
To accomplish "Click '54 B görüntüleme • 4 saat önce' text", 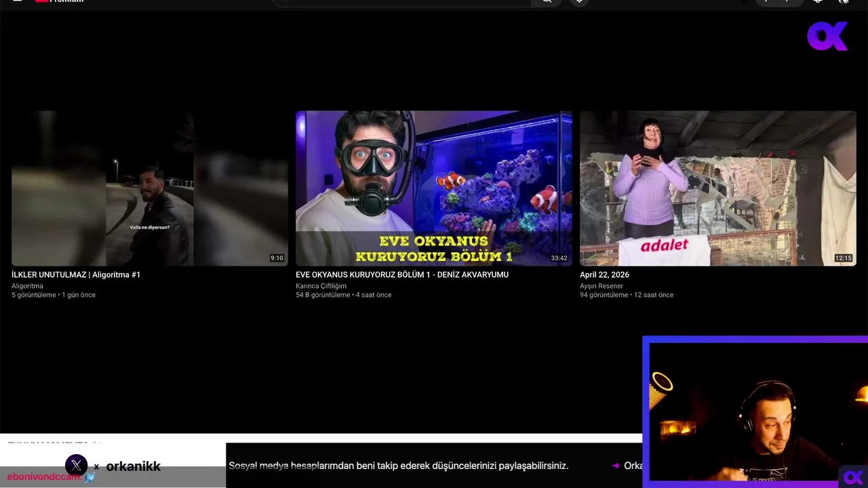I will [343, 295].
